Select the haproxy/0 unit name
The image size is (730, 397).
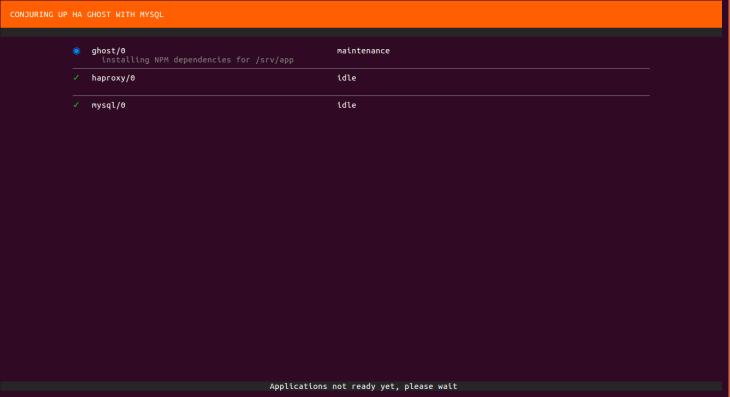[x=113, y=78]
